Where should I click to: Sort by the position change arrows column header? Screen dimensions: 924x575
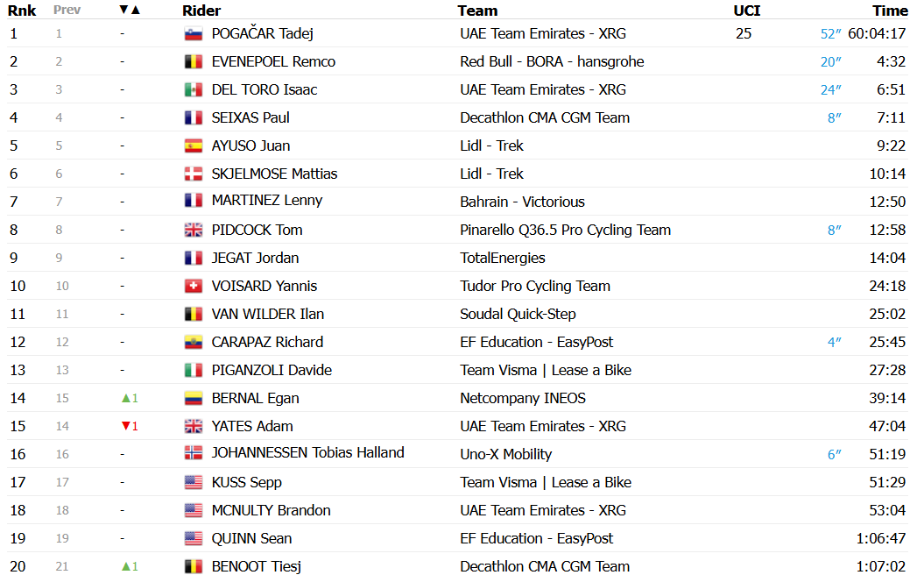point(130,10)
